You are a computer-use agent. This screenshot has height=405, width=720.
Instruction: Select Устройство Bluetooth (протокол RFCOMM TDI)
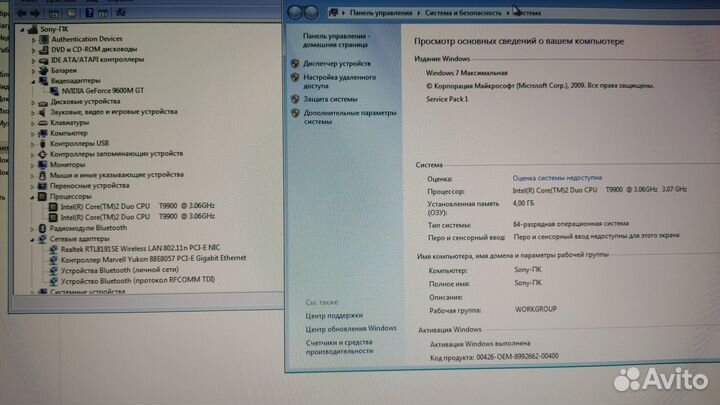click(x=138, y=280)
